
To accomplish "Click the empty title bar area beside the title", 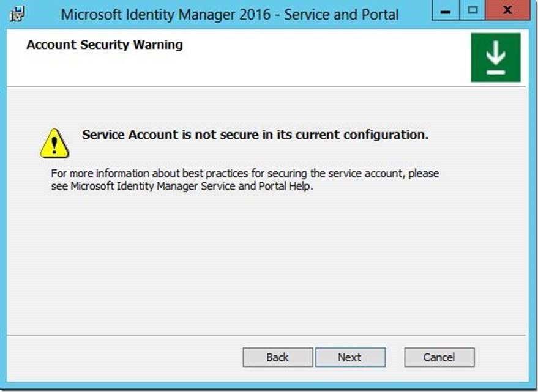I will [x=419, y=13].
